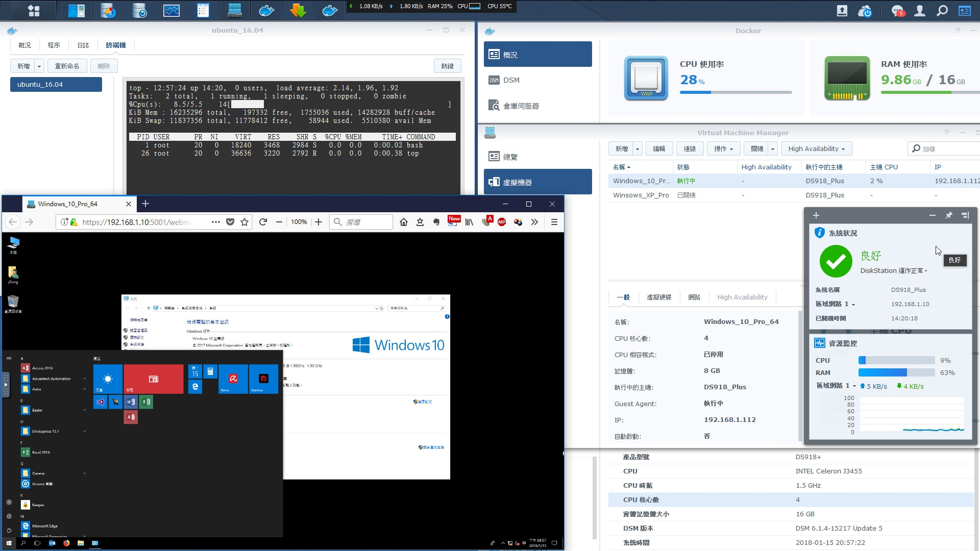This screenshot has height=551, width=980.
Task: Open the DSM main menu grid icon
Action: pos(34,10)
